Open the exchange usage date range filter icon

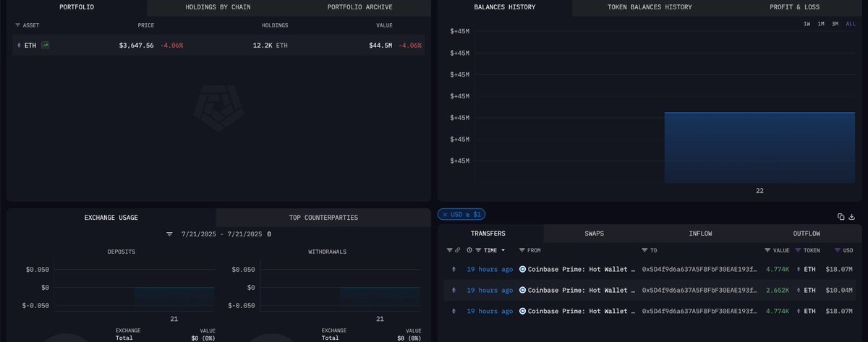point(169,234)
